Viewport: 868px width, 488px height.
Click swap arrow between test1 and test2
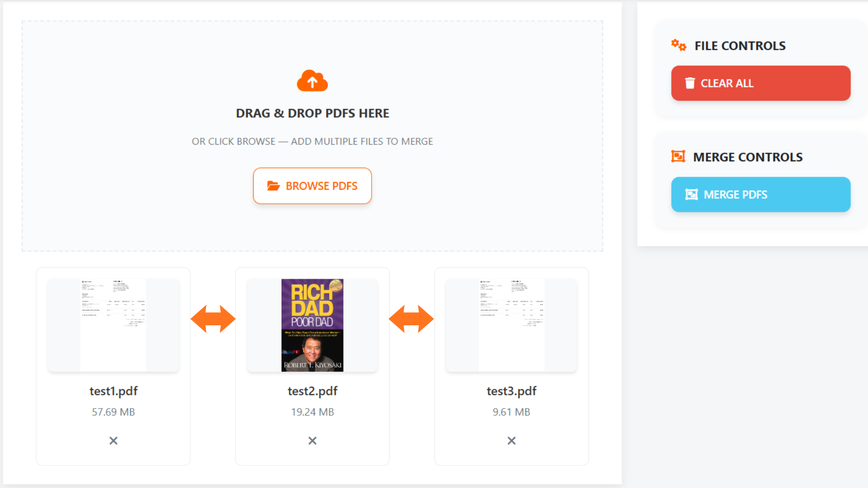(x=213, y=319)
